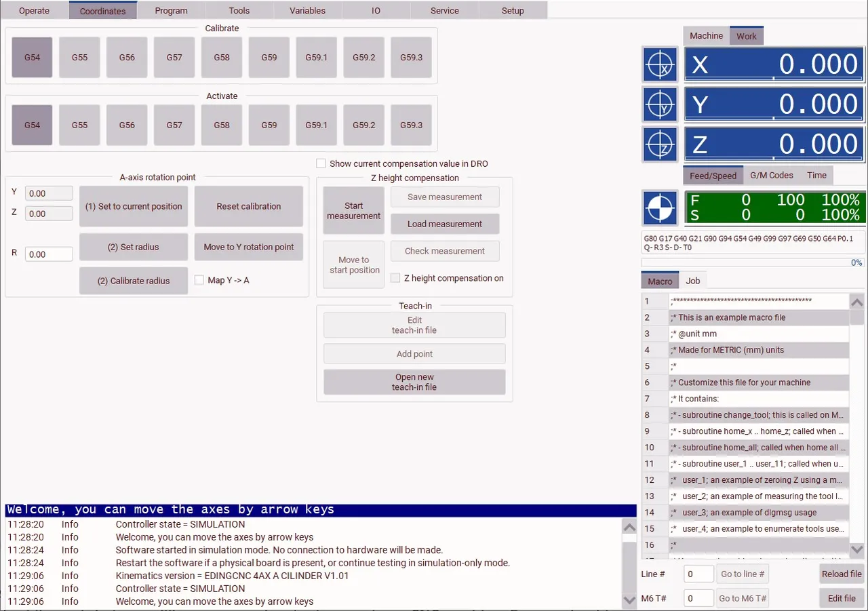868x611 pixels.
Task: Click Save measurement
Action: pyautogui.click(x=445, y=197)
